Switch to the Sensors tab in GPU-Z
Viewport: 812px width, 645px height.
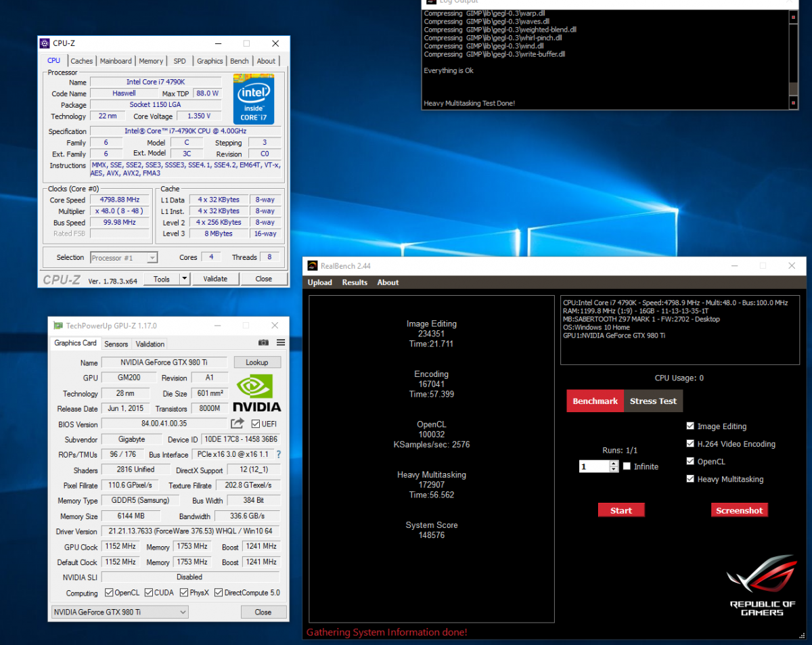pyautogui.click(x=116, y=344)
